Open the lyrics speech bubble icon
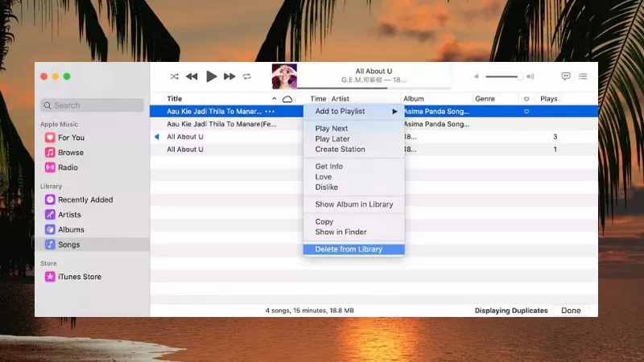 (x=566, y=76)
